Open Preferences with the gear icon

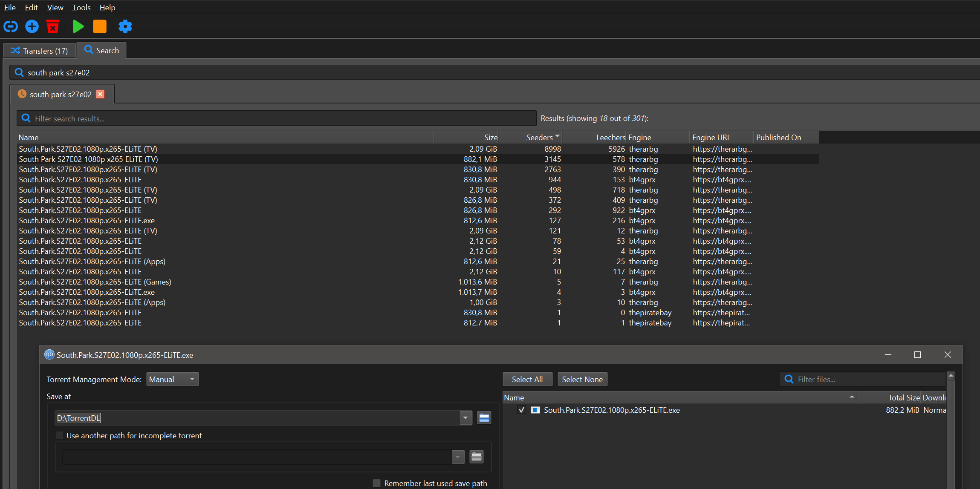tap(125, 26)
